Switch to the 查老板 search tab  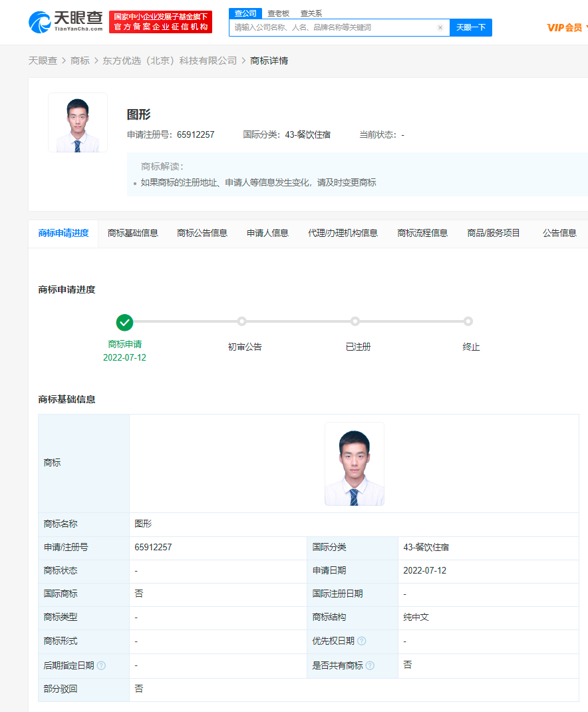[278, 13]
